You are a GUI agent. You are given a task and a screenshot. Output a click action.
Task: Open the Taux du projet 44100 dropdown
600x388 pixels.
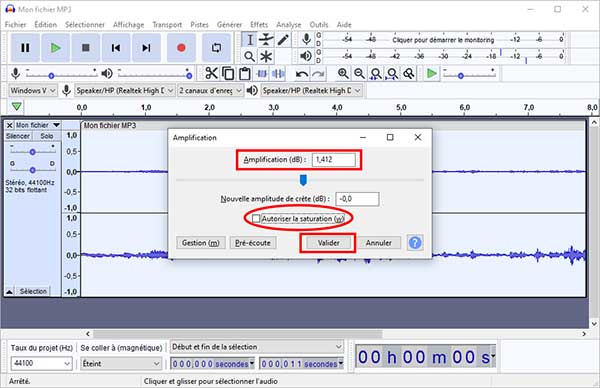click(41, 363)
